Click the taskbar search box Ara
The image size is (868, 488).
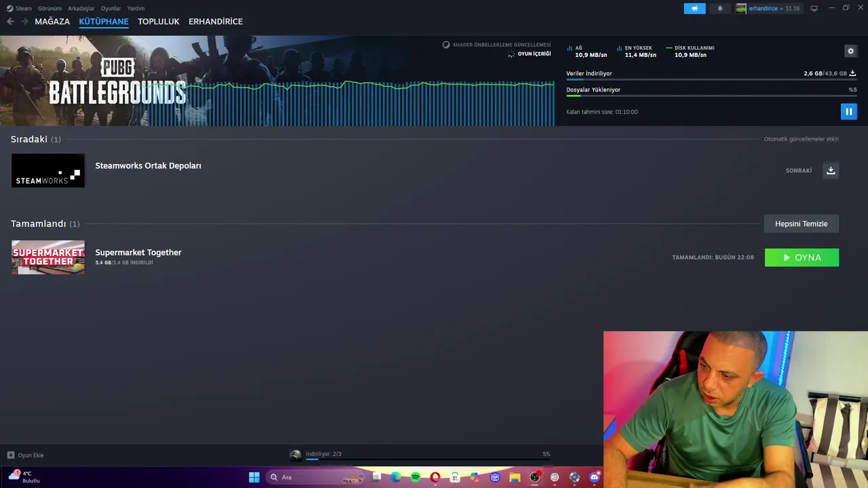point(317,477)
